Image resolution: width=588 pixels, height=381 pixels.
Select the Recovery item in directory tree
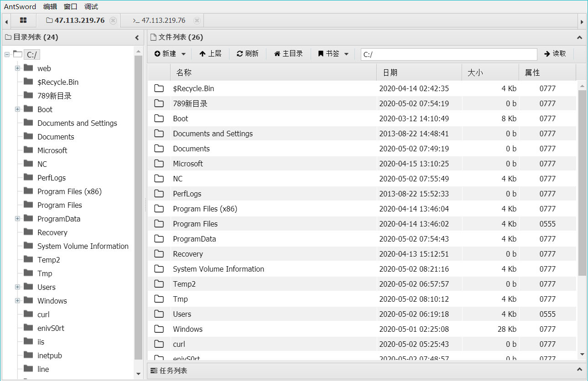coord(52,232)
